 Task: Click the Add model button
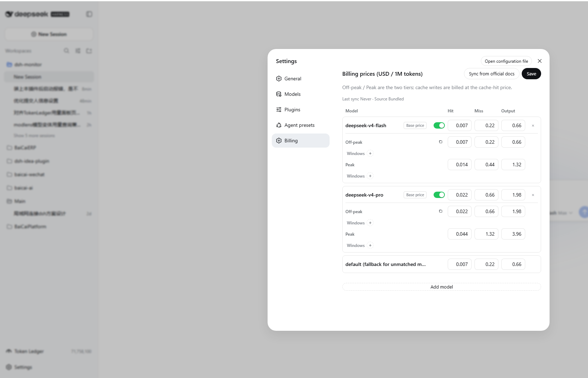(x=442, y=287)
